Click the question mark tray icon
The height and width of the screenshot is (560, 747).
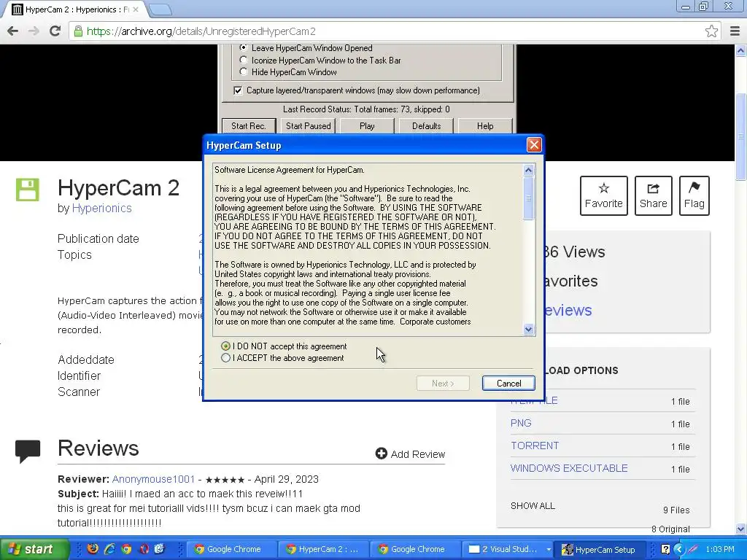click(x=665, y=550)
